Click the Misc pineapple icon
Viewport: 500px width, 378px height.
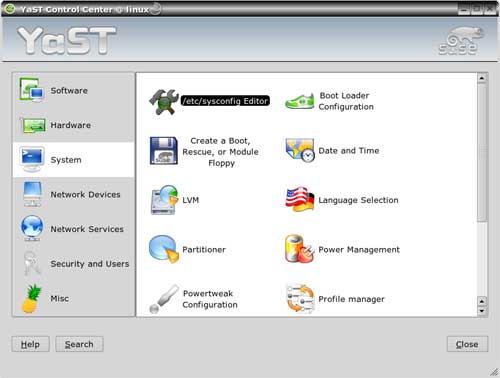pos(31,298)
